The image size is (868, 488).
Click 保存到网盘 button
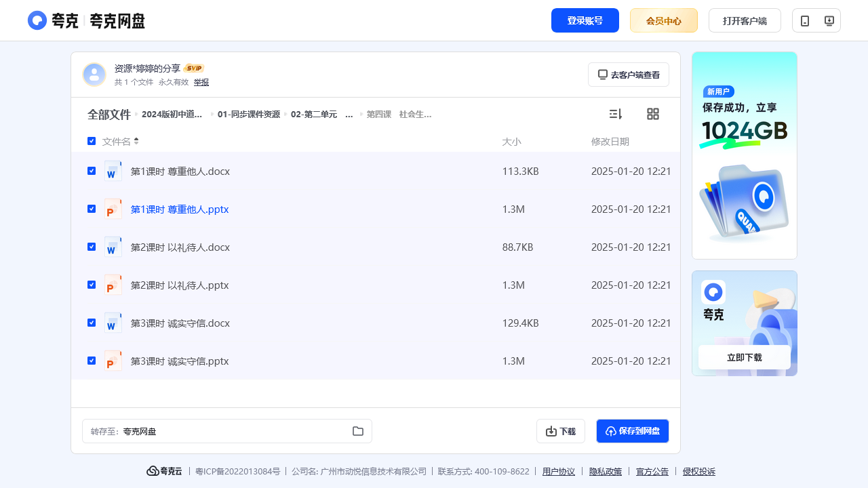(633, 431)
